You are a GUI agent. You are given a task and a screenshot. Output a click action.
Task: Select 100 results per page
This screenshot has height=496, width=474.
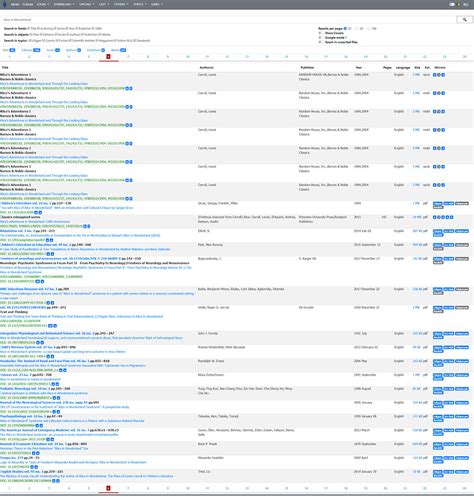(x=368, y=29)
